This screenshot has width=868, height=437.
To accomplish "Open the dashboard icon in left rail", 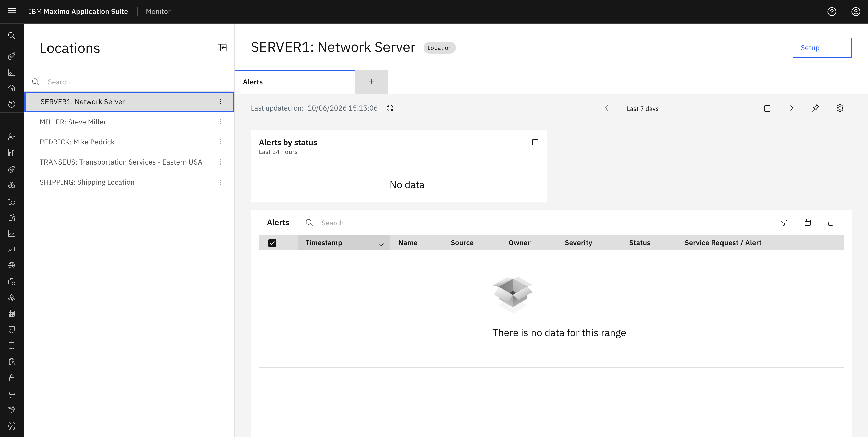I will pyautogui.click(x=12, y=72).
